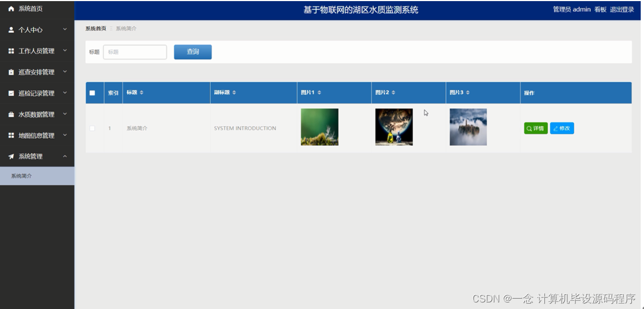Click the paper plane icon beside 系统管理
The height and width of the screenshot is (309, 644).
[x=11, y=157]
